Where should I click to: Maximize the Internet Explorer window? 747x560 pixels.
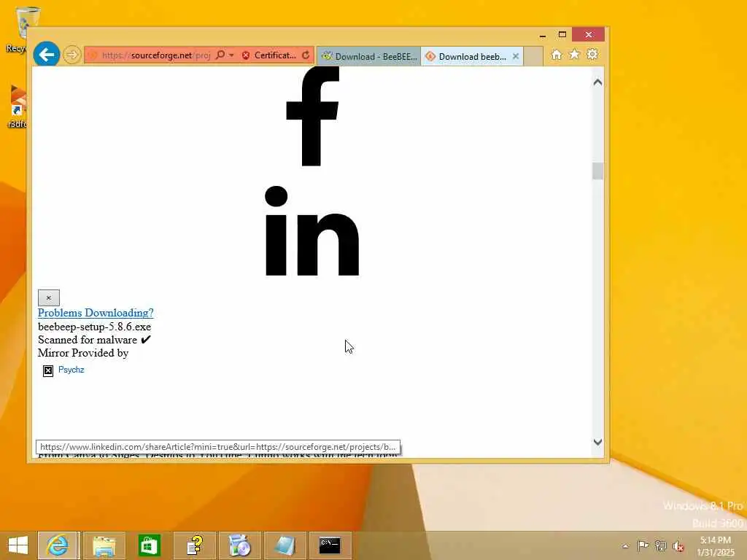[x=562, y=35]
